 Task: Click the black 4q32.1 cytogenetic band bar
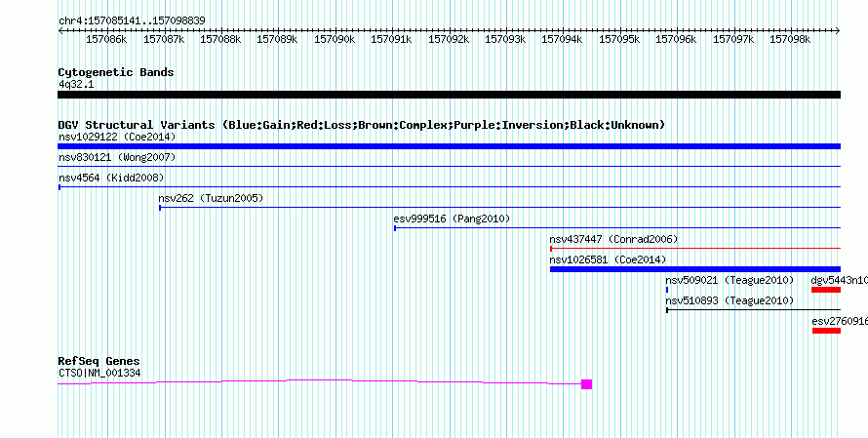(449, 95)
